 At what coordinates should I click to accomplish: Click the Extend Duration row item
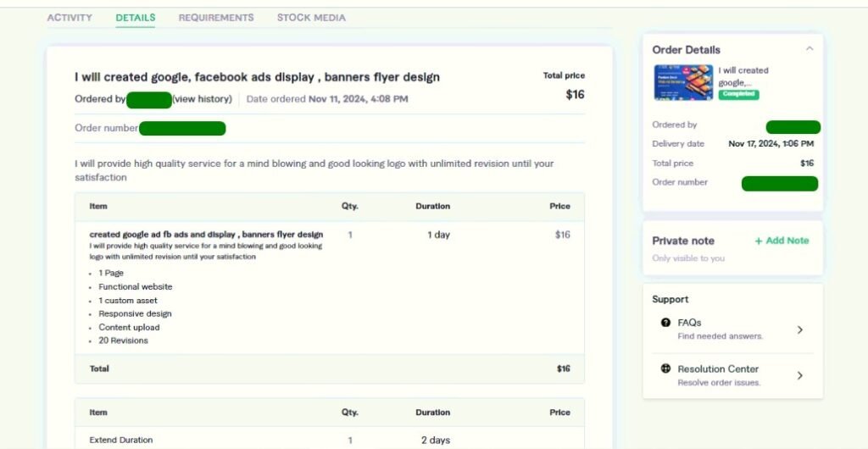120,440
